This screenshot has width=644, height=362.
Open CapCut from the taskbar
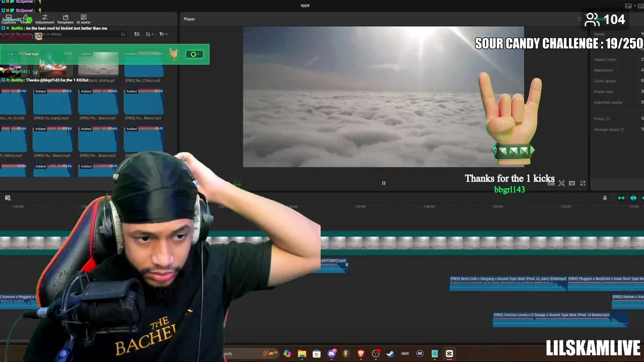[449, 354]
